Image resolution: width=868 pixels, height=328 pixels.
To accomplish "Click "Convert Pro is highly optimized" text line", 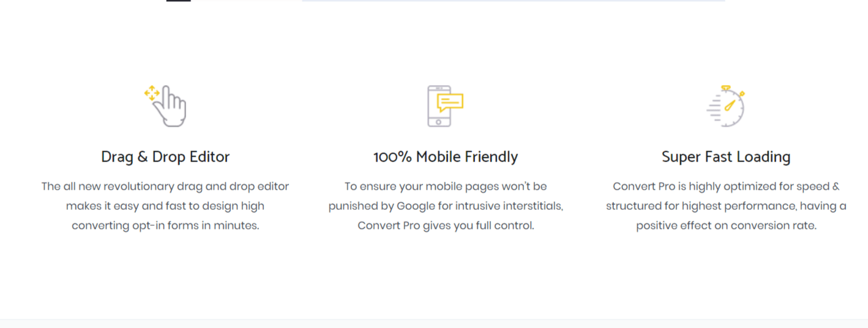I will (x=726, y=186).
